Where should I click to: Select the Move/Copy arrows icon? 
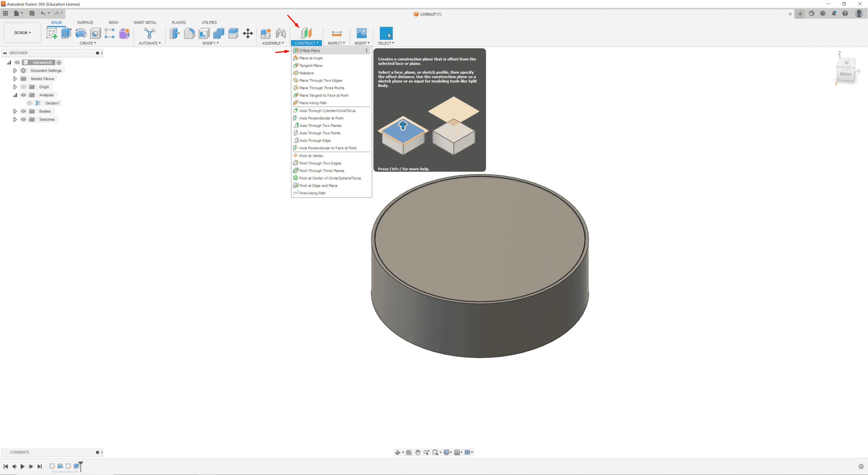(248, 33)
